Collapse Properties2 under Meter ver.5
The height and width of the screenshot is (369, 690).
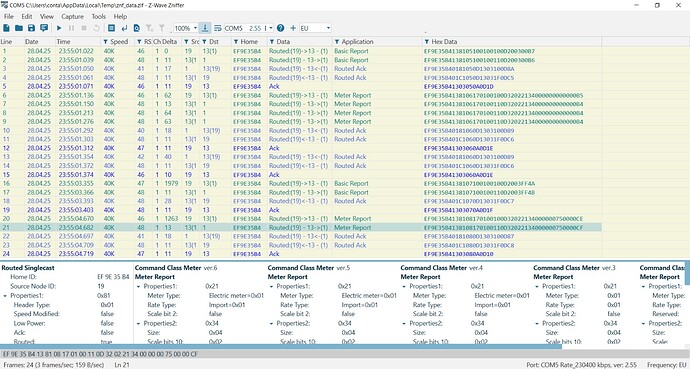(271, 324)
